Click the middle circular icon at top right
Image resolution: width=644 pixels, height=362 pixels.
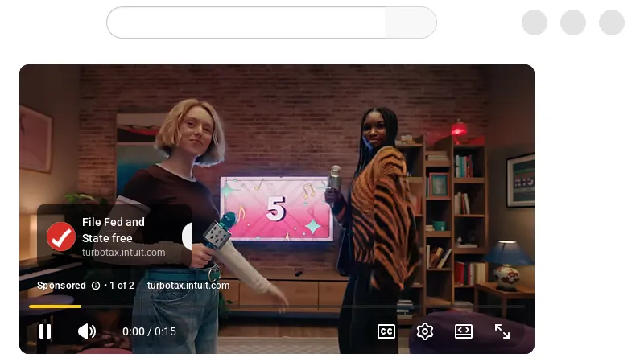click(x=573, y=23)
